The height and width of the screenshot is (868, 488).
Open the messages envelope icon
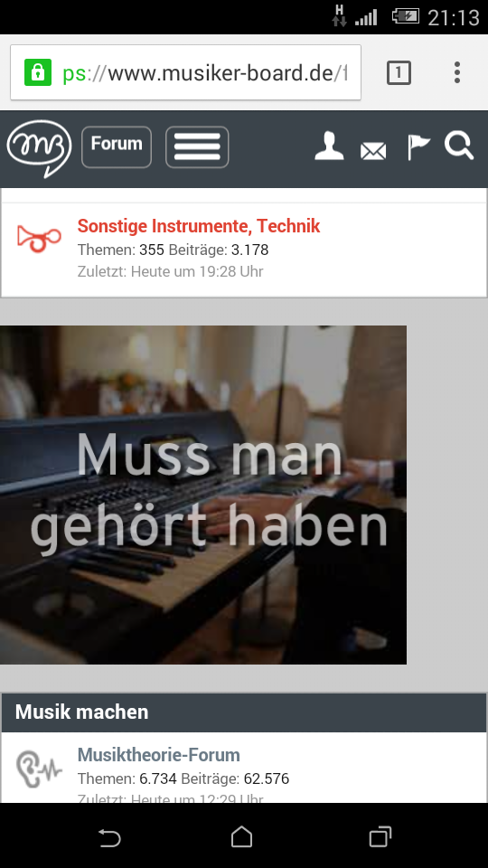[373, 151]
